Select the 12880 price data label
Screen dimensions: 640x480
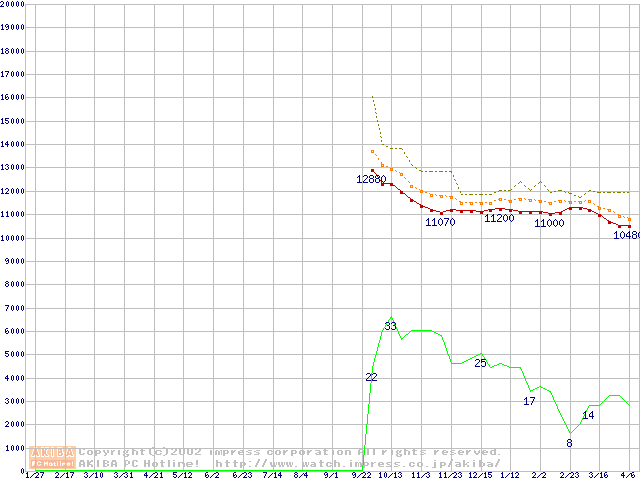(371, 179)
